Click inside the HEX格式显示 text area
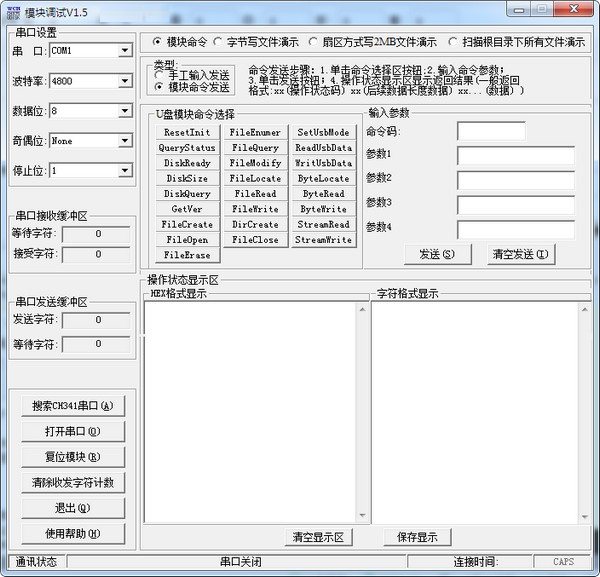 (x=250, y=412)
